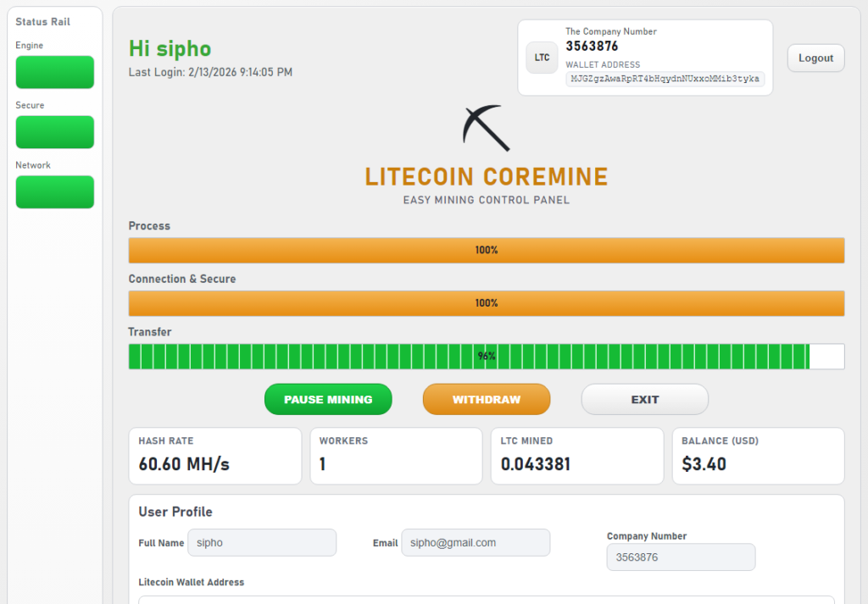868x604 pixels.
Task: Click the LTC Mined stat card
Action: tap(577, 456)
